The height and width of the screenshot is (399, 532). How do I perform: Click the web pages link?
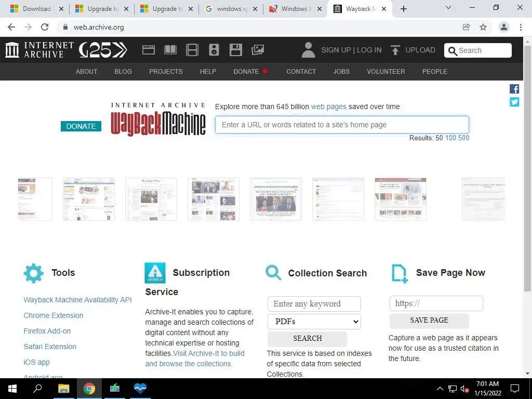pos(328,107)
